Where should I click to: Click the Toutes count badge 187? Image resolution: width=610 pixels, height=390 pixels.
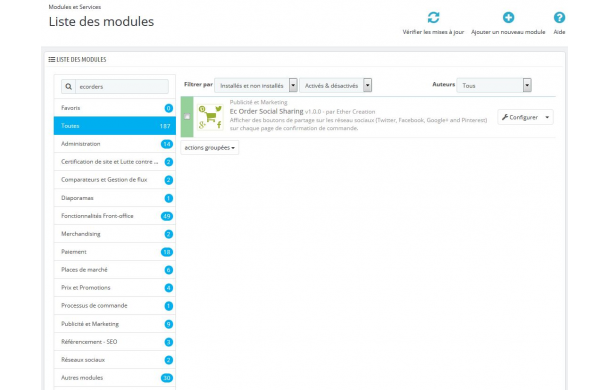(165, 126)
